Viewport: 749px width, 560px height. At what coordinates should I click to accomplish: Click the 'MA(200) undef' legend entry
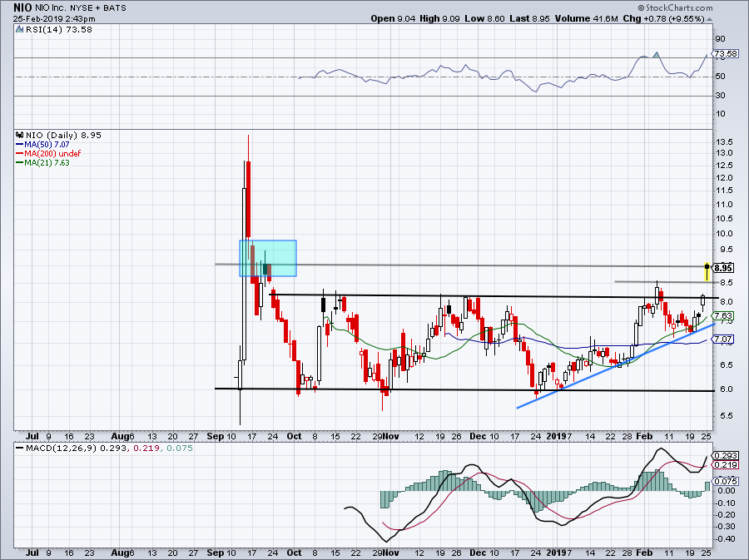48,153
